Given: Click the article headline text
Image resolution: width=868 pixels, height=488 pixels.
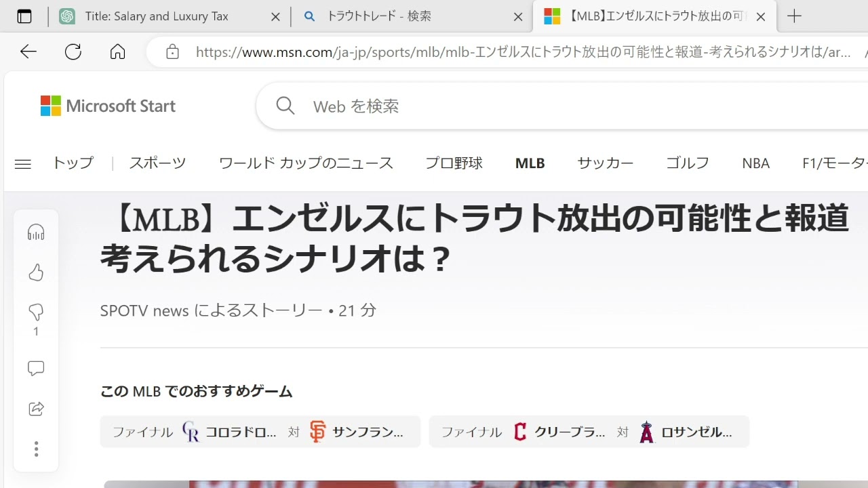Looking at the screenshot, I should point(475,239).
